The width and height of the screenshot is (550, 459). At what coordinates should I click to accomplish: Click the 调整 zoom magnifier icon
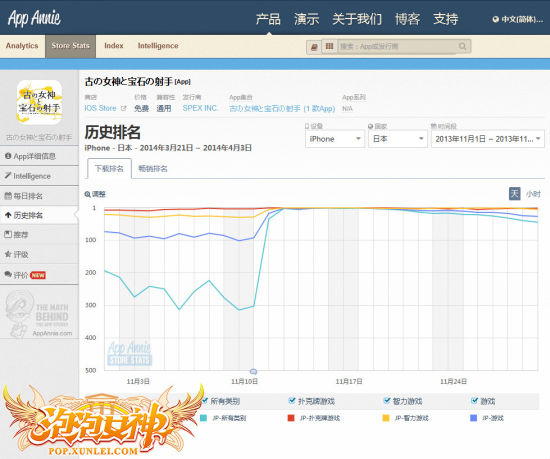(88, 194)
